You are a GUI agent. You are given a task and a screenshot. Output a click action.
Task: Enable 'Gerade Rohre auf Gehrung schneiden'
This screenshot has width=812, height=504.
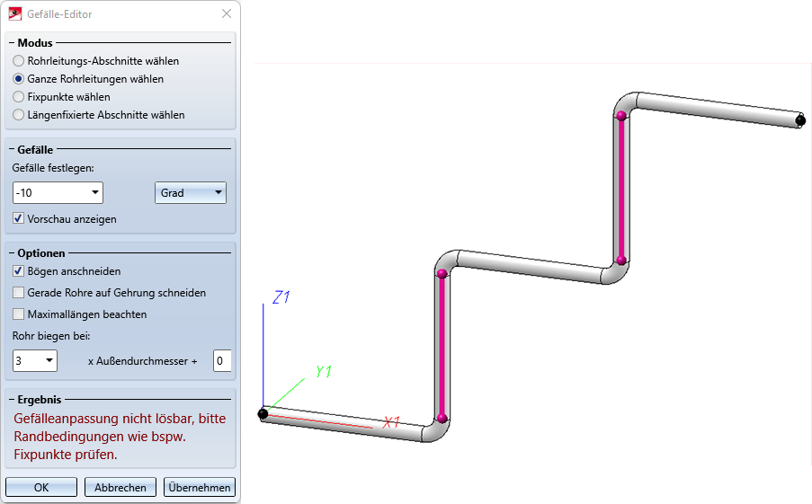click(x=19, y=293)
